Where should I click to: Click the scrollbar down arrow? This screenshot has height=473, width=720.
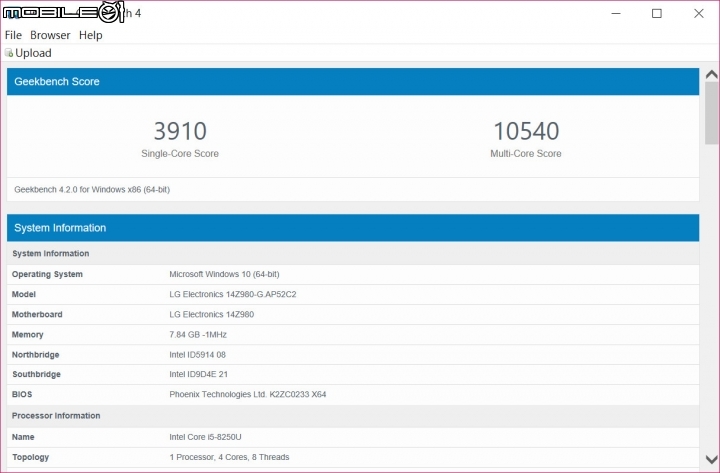tap(712, 459)
